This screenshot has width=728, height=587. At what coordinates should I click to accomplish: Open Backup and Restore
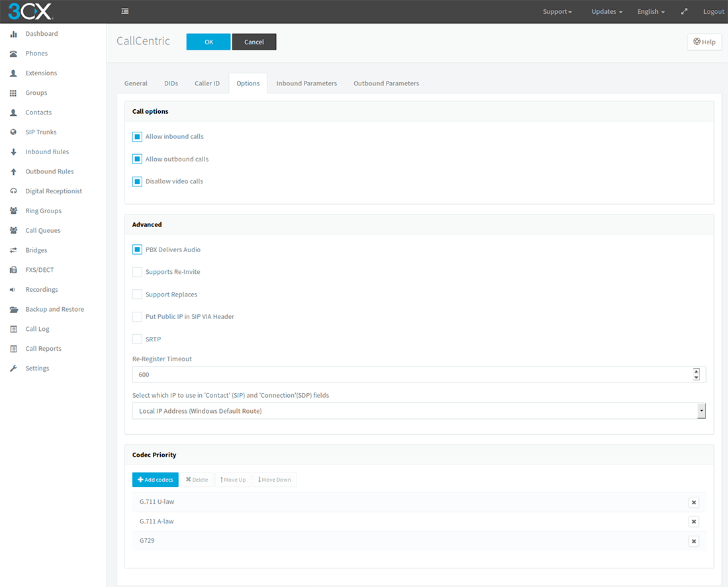click(x=55, y=309)
